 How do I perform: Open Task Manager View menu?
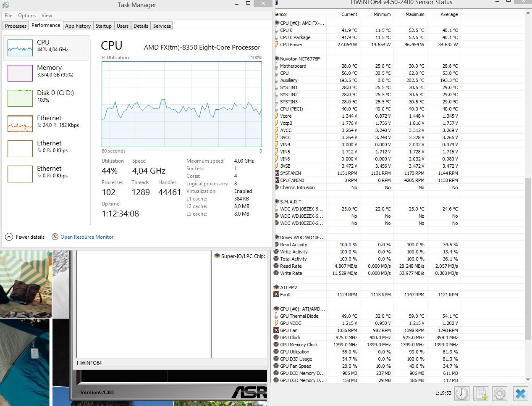tap(47, 15)
